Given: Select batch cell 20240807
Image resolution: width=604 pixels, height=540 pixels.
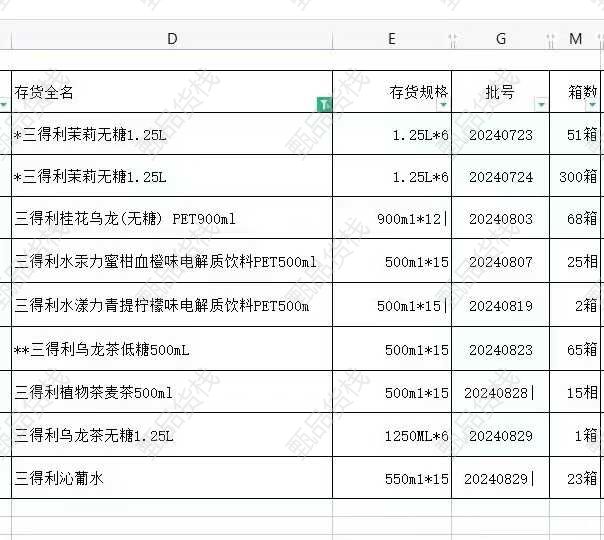Looking at the screenshot, I should tap(500, 261).
